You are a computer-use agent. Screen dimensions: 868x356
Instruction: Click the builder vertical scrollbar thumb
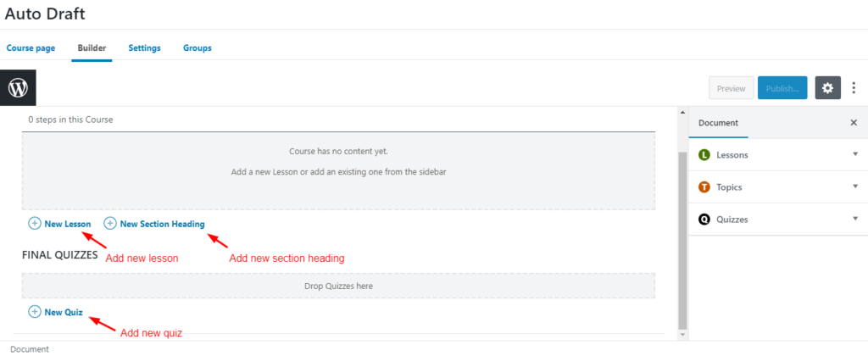click(682, 241)
